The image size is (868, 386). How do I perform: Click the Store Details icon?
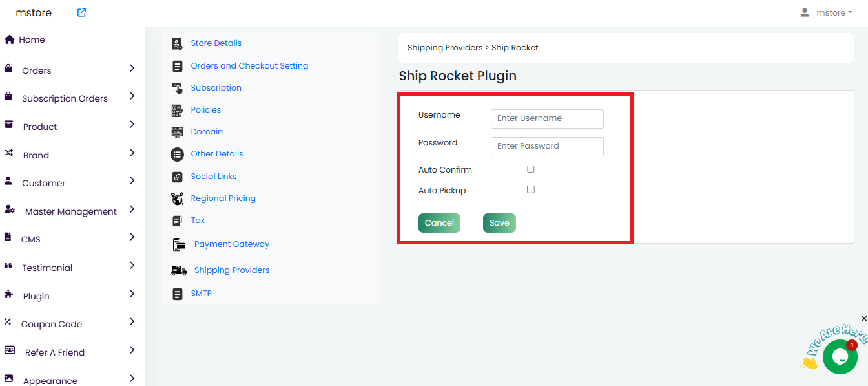[x=177, y=43]
